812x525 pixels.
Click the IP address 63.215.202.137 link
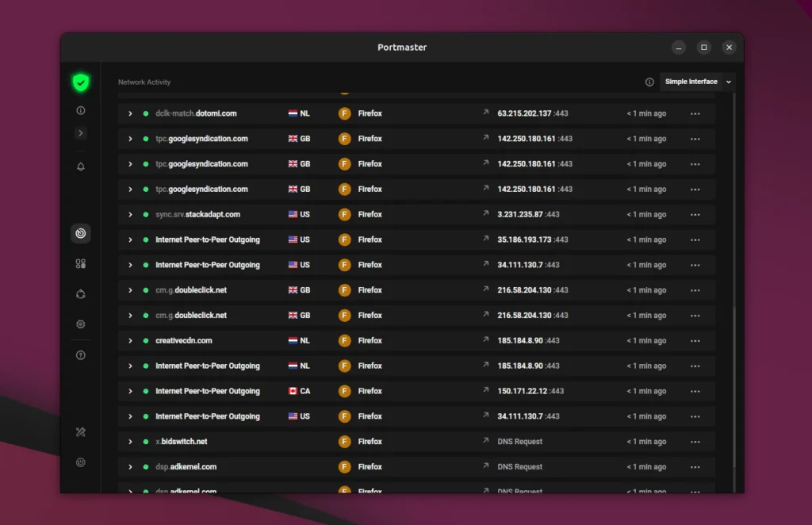(x=527, y=113)
